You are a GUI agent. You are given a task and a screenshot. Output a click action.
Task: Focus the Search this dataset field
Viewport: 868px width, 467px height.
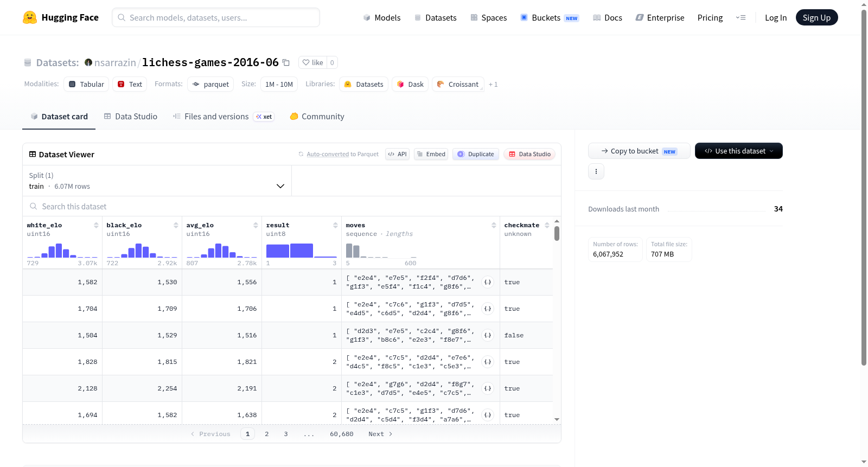[x=292, y=206]
